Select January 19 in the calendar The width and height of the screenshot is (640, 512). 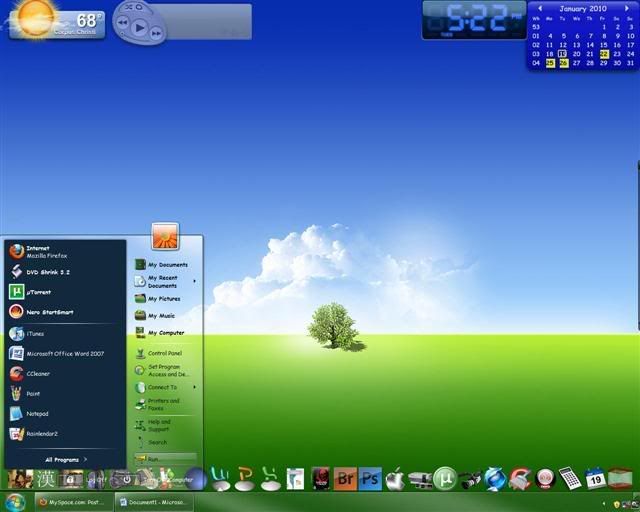pos(563,54)
